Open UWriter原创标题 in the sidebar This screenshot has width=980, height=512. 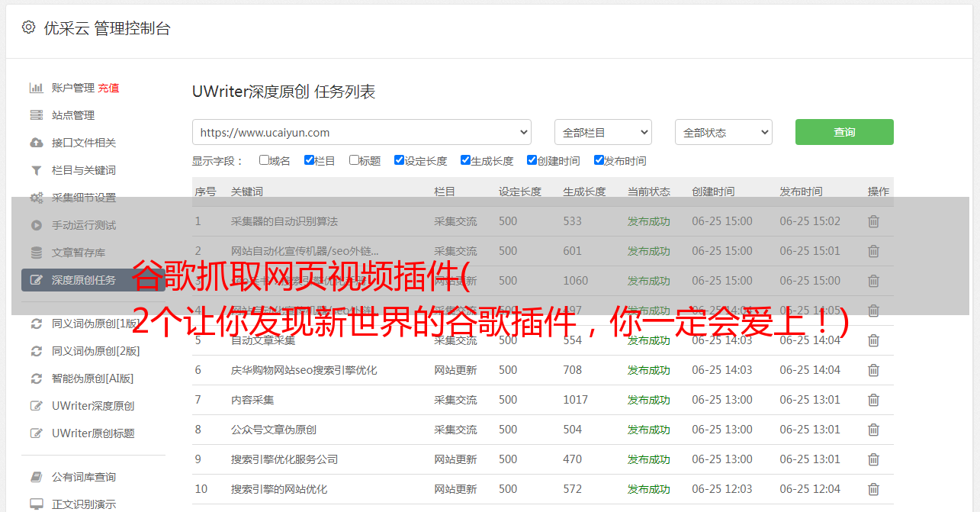[93, 433]
